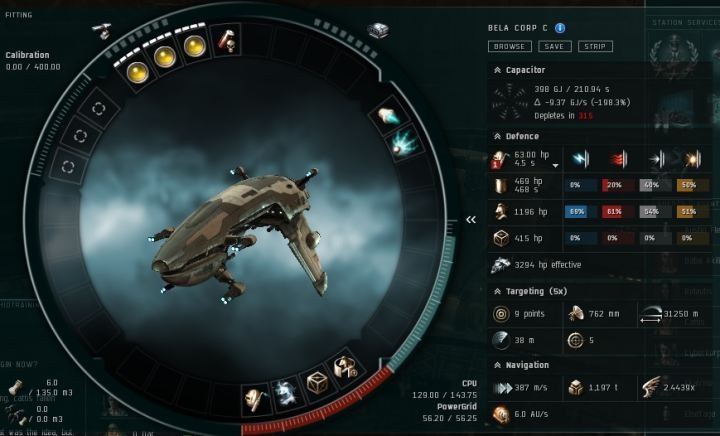Click the first empty rig slot
The image size is (720, 436).
pos(98,108)
